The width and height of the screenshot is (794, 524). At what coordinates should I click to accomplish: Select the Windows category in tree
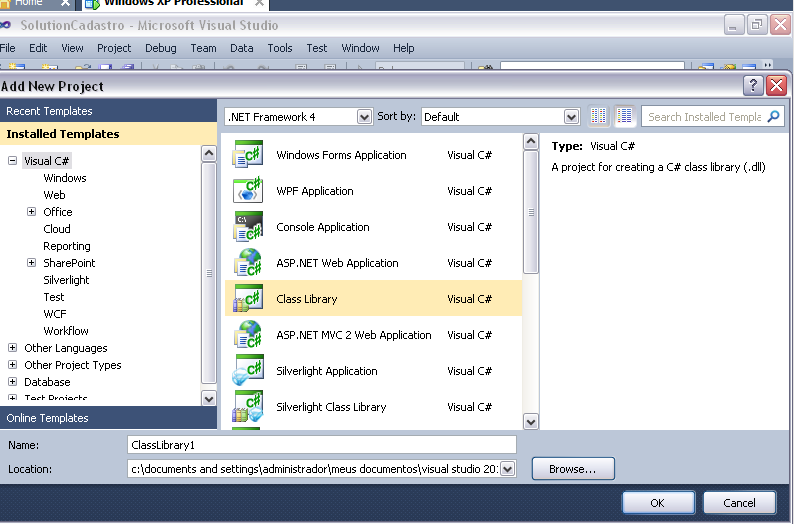click(65, 178)
